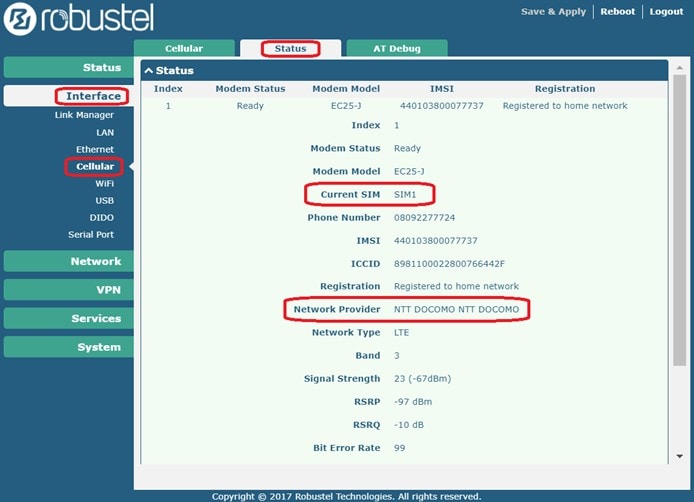Click scrollbar up arrow

click(679, 68)
